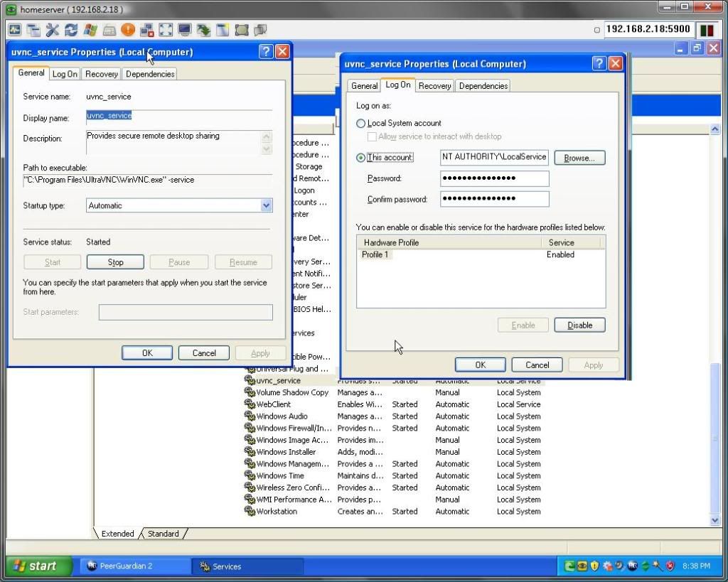Open Dependencies tab in the dialog showing General
Image resolution: width=728 pixels, height=582 pixels.
(x=150, y=74)
